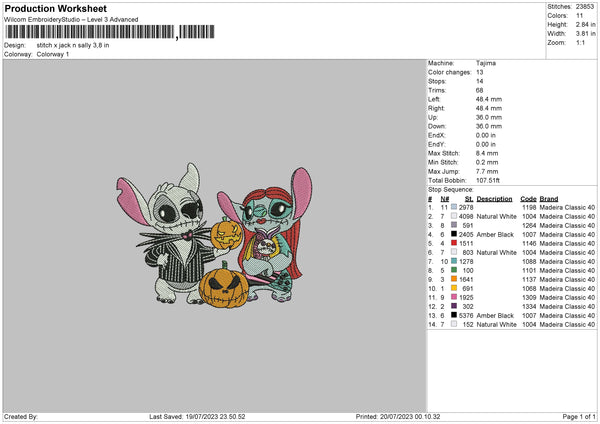Click the 'Page 1 of 1' footer text
Viewport: 600px width, 424px height.
(579, 416)
